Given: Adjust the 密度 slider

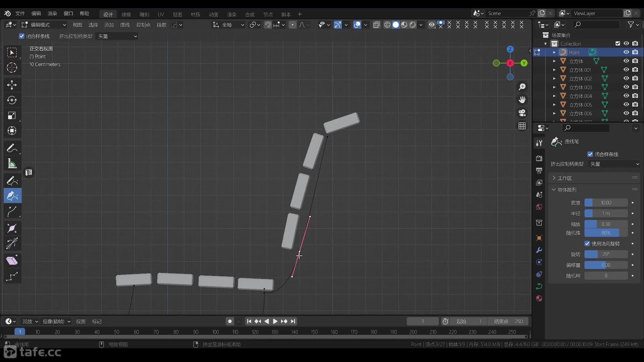Looking at the screenshot, I should pyautogui.click(x=606, y=203).
